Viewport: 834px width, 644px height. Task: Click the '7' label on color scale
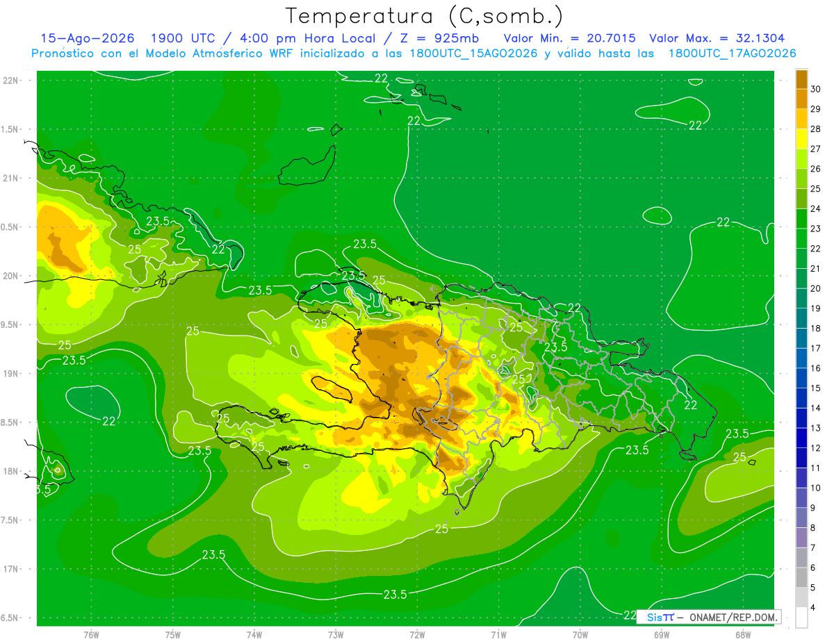click(813, 547)
